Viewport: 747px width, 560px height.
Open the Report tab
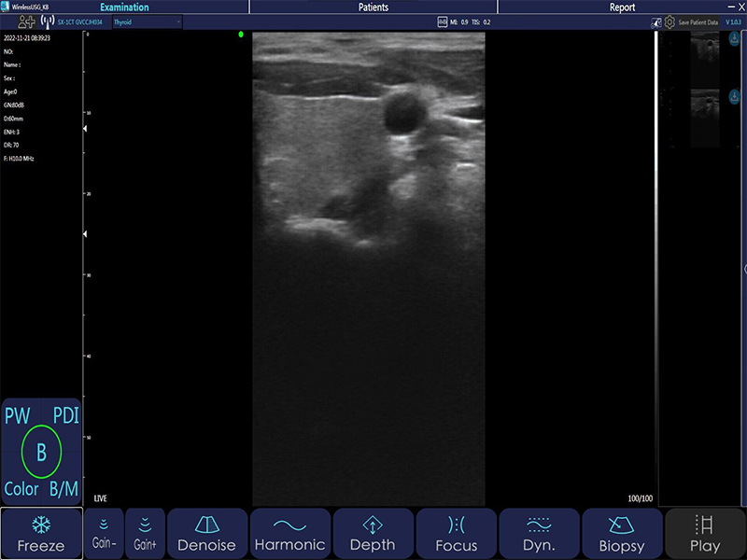(622, 7)
